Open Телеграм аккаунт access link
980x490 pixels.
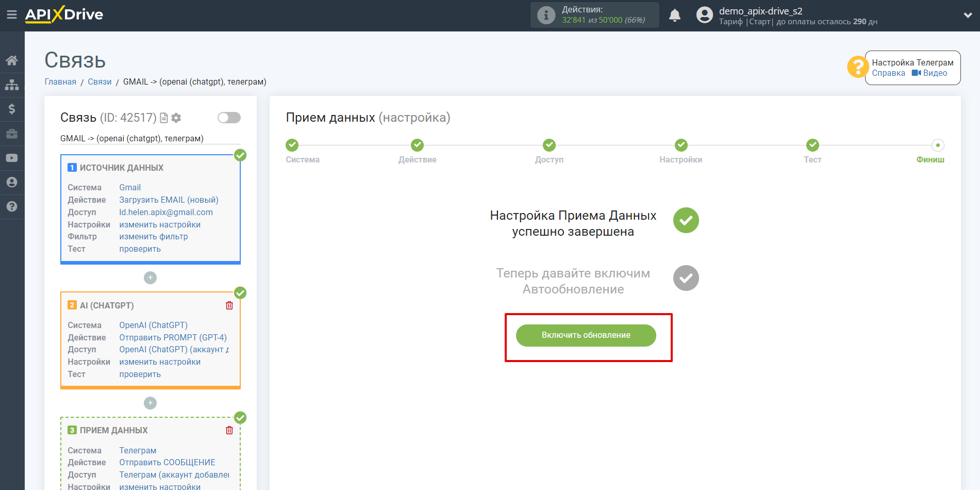(x=174, y=475)
